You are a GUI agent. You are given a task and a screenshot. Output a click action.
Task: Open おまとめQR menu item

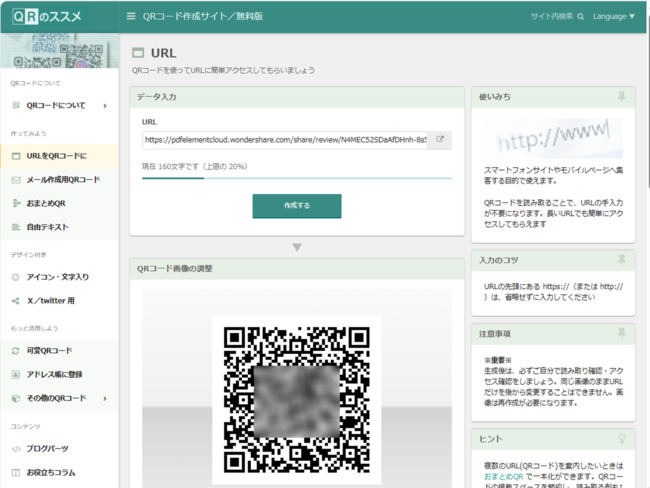pyautogui.click(x=59, y=203)
